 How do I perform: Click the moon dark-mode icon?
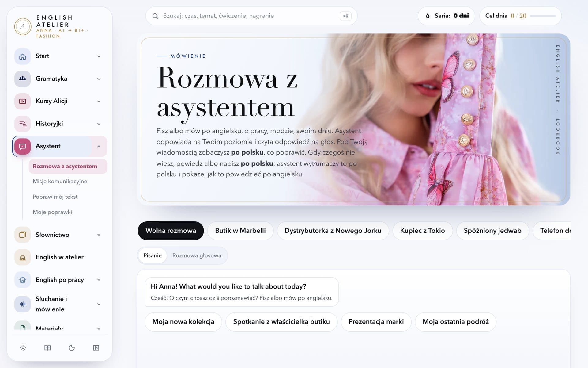[x=72, y=348]
